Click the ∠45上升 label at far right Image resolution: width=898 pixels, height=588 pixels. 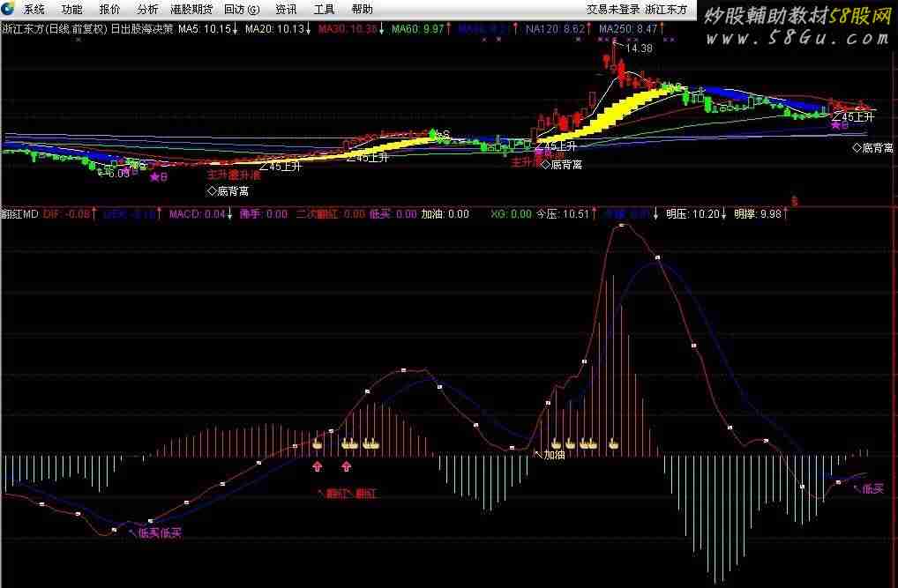853,116
